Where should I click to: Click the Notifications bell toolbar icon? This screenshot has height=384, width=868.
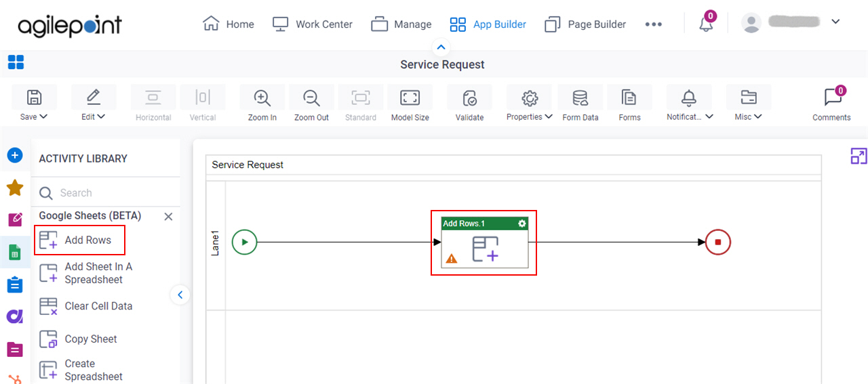[x=689, y=98]
